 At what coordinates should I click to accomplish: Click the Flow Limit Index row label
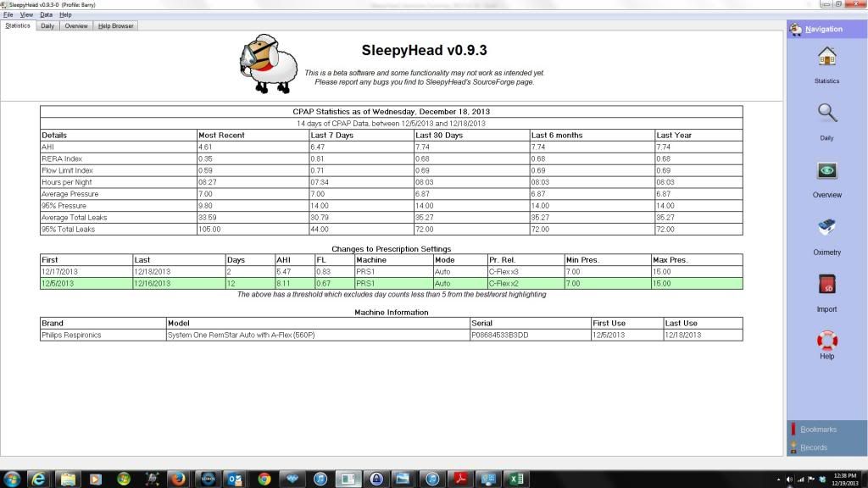[x=67, y=170]
